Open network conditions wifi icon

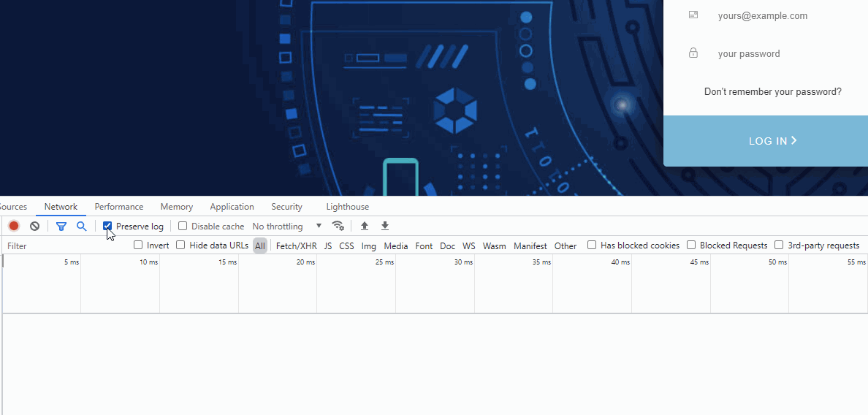point(338,226)
